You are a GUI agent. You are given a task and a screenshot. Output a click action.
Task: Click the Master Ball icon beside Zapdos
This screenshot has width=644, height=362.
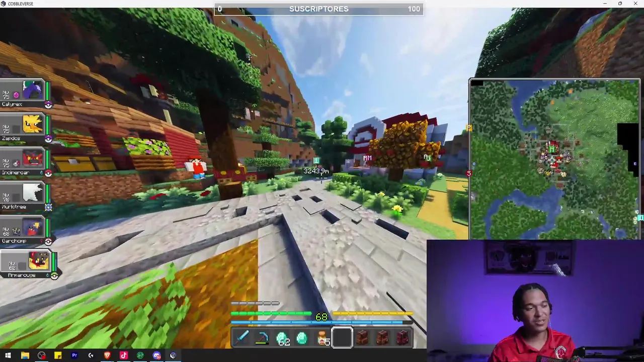click(48, 139)
